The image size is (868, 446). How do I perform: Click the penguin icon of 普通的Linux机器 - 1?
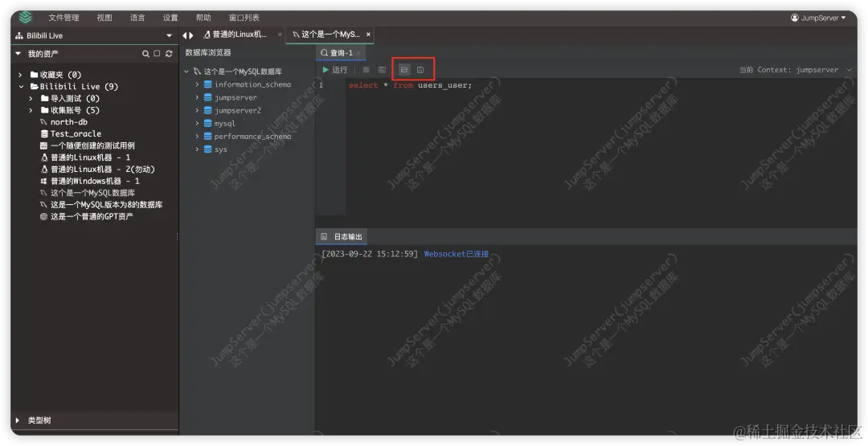coord(44,158)
